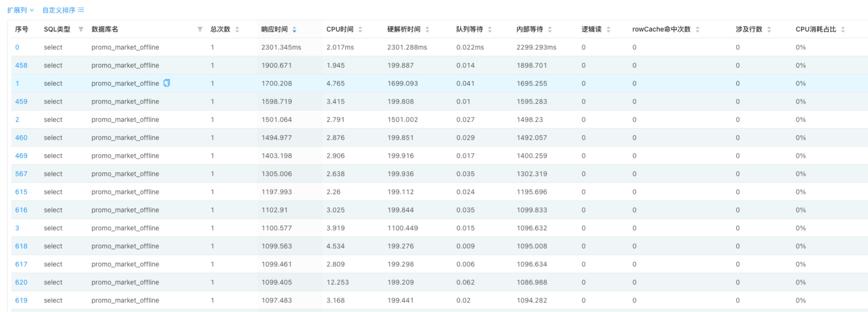Select hard parse time 1501.002 cell
Viewport: 868px width, 312px height.
click(x=402, y=120)
